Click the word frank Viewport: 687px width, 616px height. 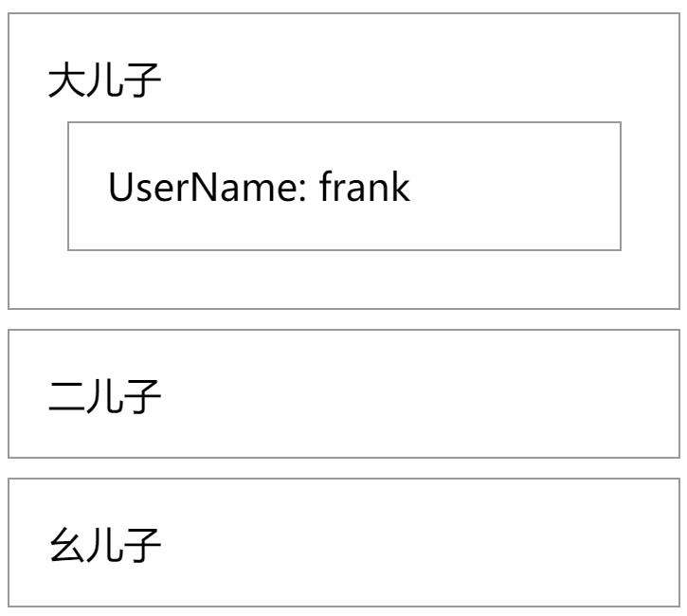(365, 187)
